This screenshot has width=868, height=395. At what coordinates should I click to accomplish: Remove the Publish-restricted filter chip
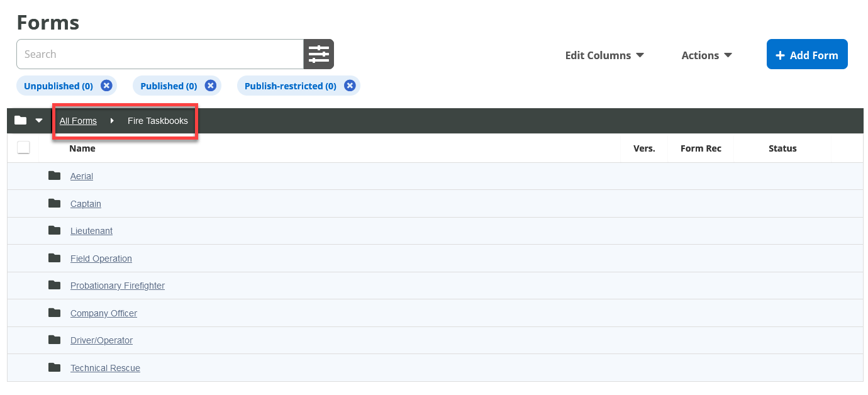coord(350,86)
